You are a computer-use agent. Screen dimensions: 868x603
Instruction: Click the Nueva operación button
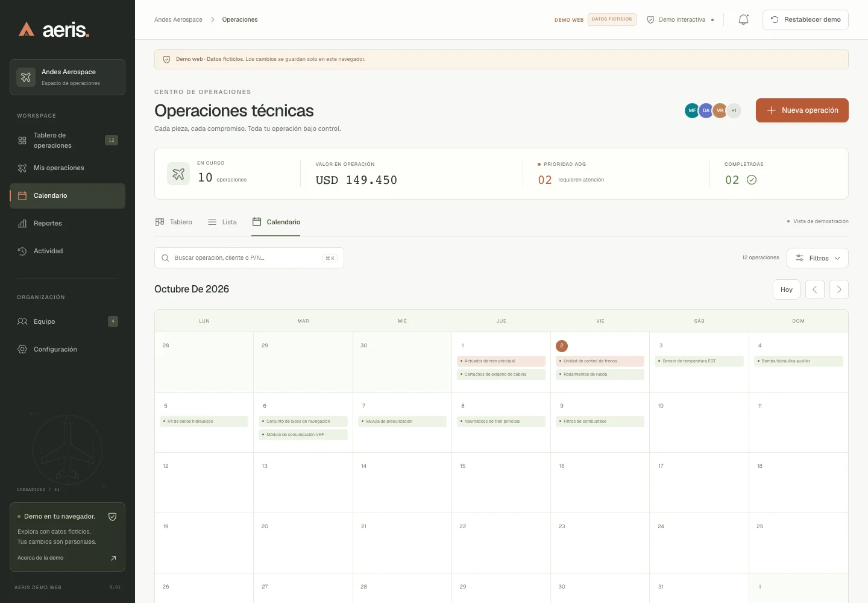tap(802, 110)
